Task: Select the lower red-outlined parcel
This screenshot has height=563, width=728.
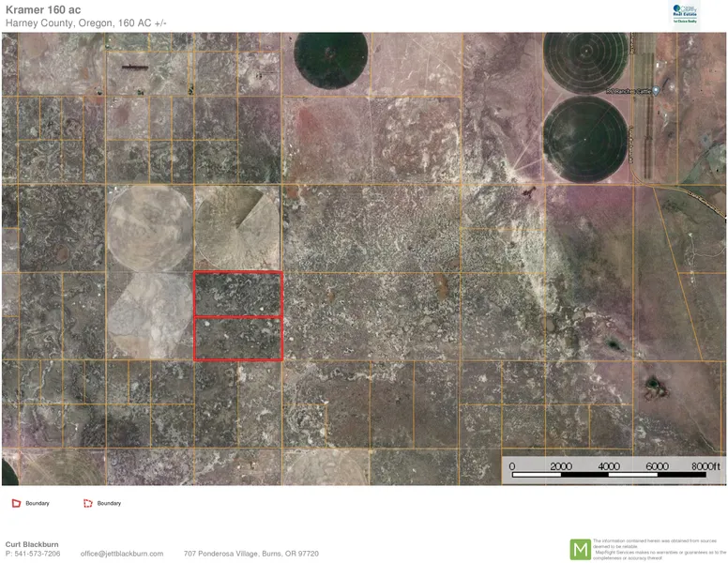Action: (x=238, y=339)
